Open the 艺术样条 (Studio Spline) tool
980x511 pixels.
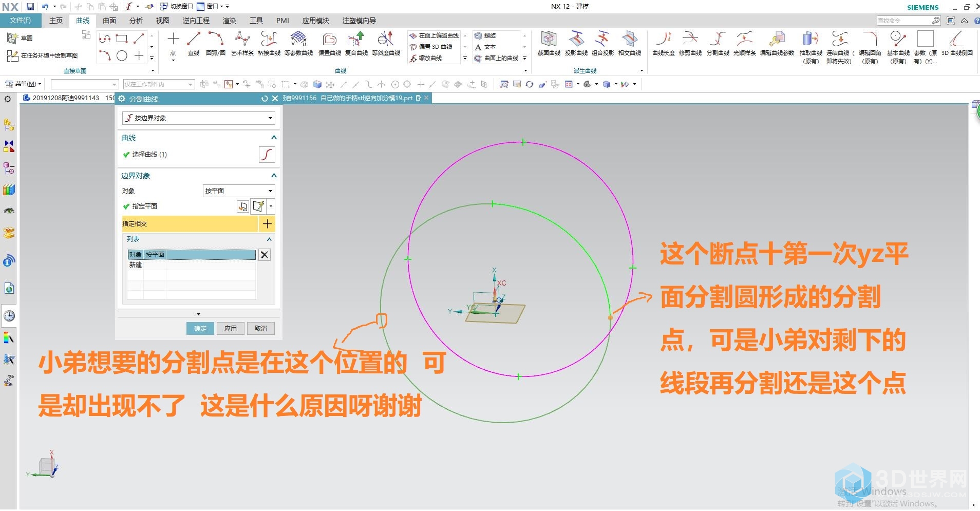coord(242,43)
